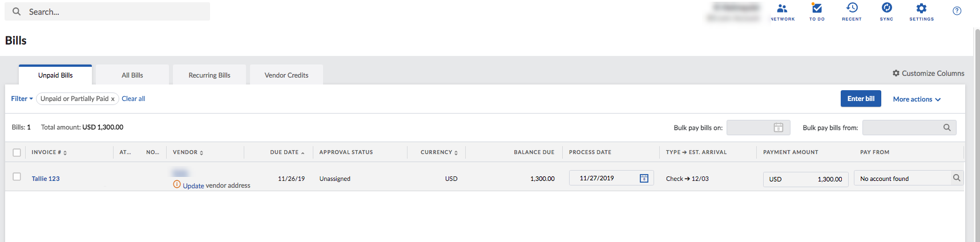The height and width of the screenshot is (242, 980).
Task: Switch to the All Bills tab
Action: 132,75
